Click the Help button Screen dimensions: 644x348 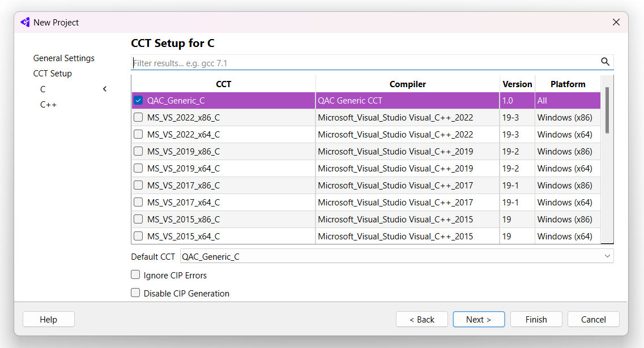49,319
